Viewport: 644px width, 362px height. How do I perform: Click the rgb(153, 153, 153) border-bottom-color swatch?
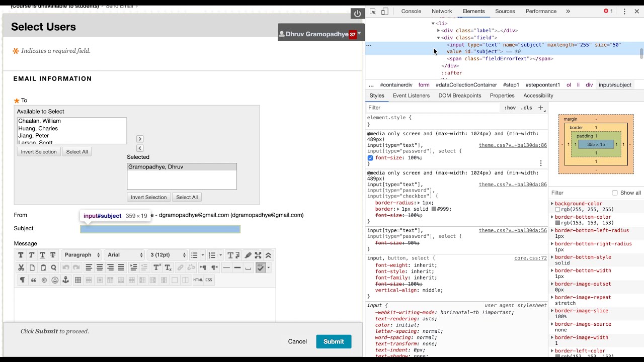click(557, 223)
